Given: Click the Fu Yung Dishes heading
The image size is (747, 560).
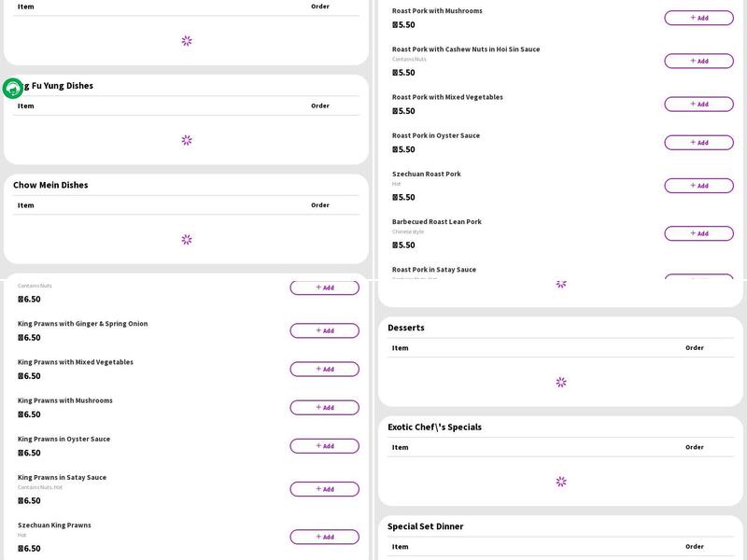Looking at the screenshot, I should pyautogui.click(x=58, y=86).
